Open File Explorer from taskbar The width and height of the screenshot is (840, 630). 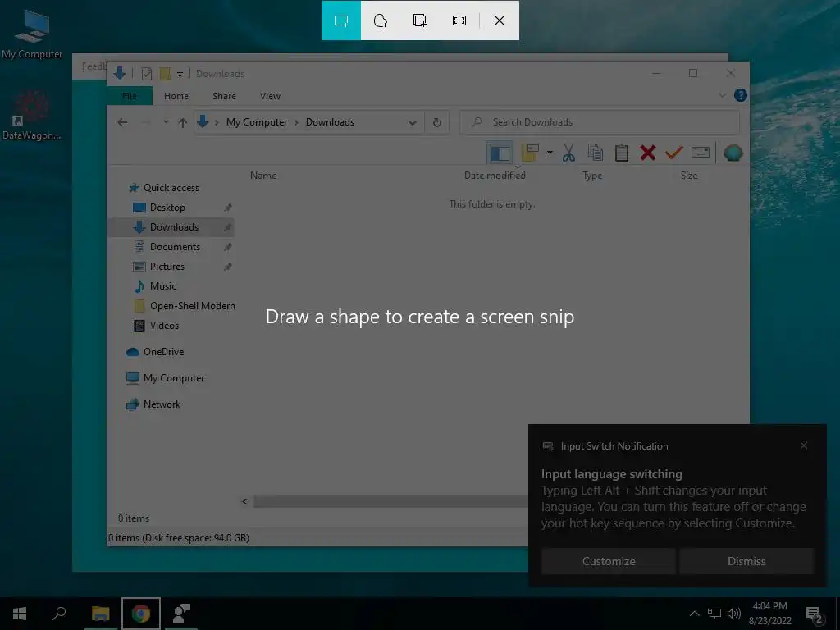coord(100,614)
